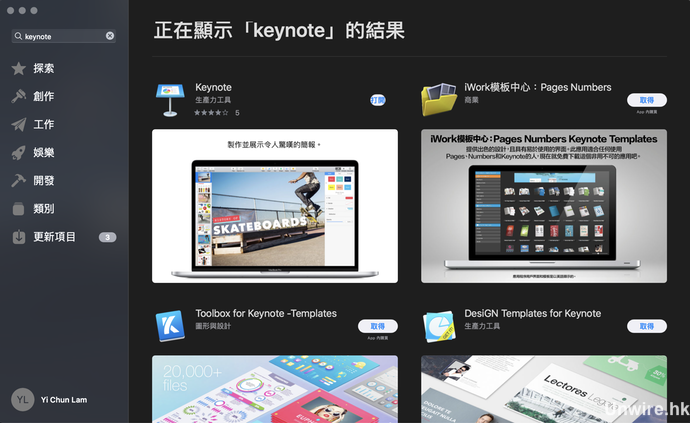Open the Yi Chun Lam account

pos(64,400)
